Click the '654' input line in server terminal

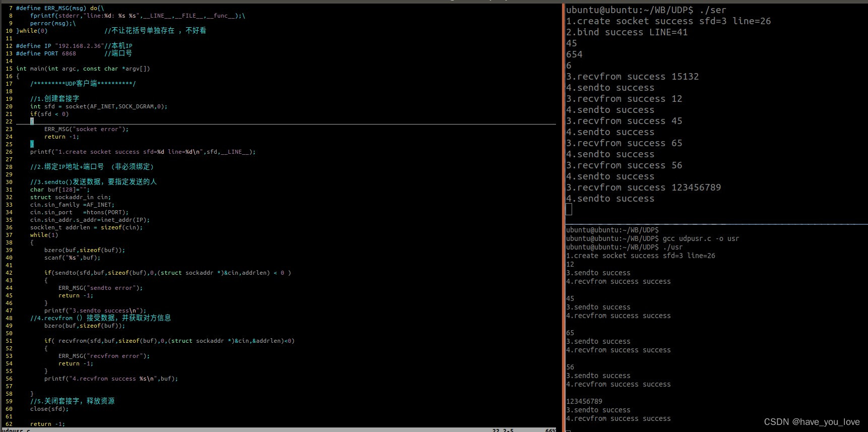coord(574,54)
